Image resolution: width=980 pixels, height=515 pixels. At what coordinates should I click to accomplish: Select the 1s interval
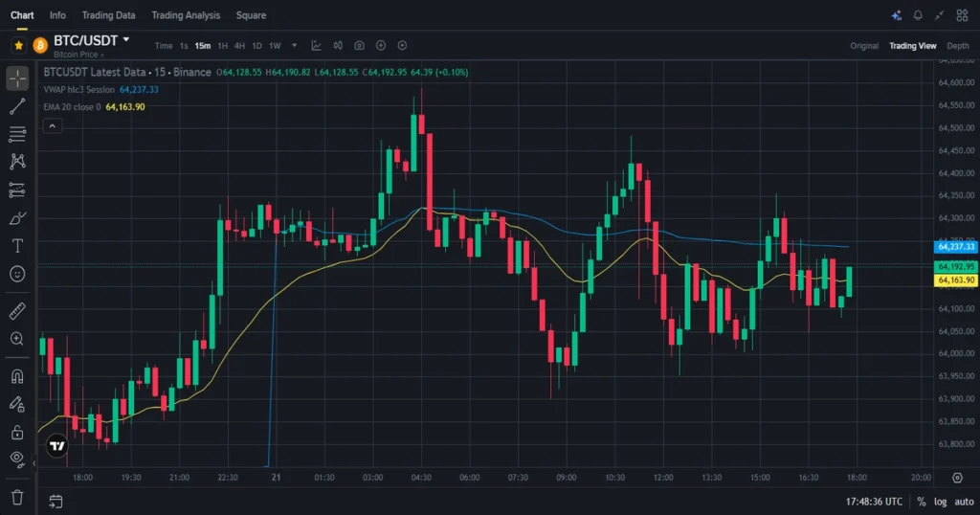184,46
